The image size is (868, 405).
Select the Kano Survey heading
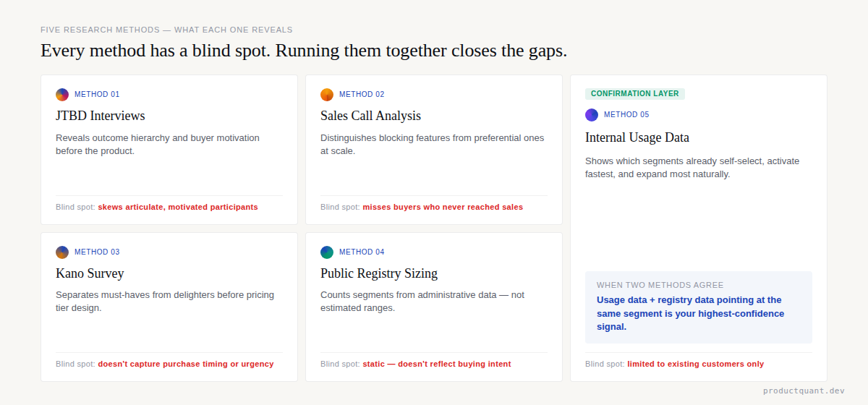[90, 273]
